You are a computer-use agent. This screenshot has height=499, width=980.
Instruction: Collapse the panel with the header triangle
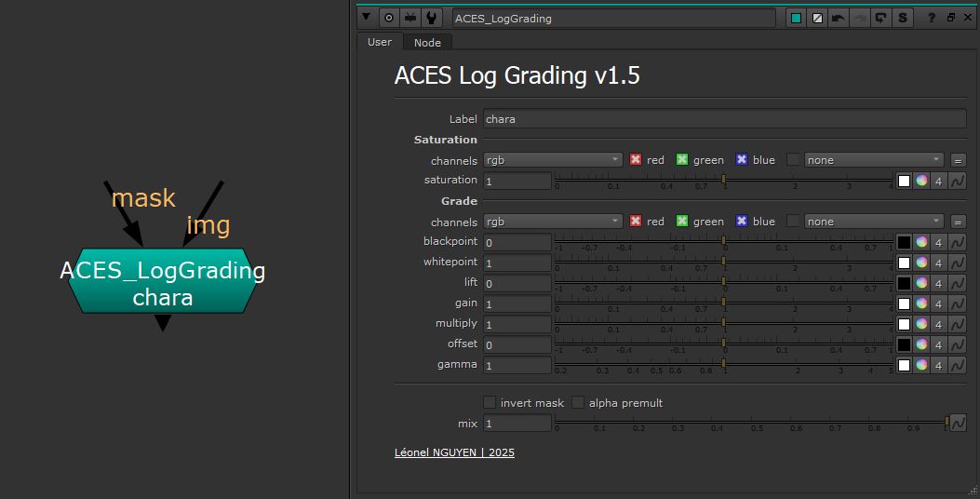coord(367,18)
